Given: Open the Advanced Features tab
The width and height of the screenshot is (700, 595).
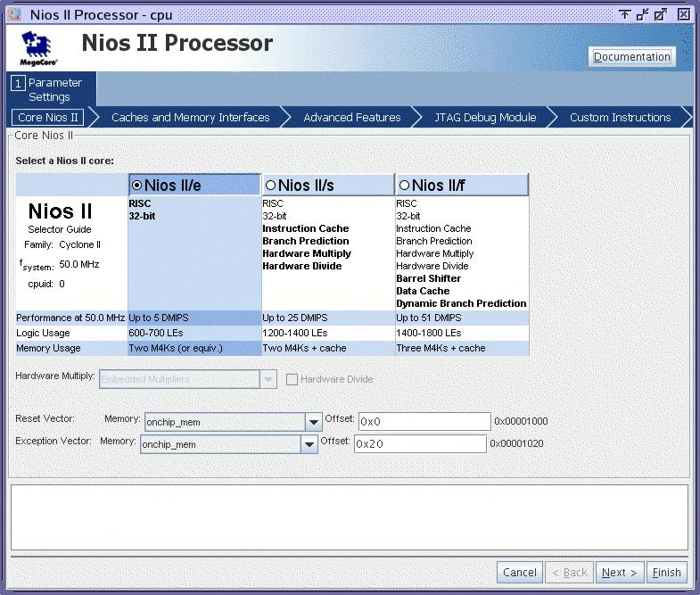Looking at the screenshot, I should (352, 117).
